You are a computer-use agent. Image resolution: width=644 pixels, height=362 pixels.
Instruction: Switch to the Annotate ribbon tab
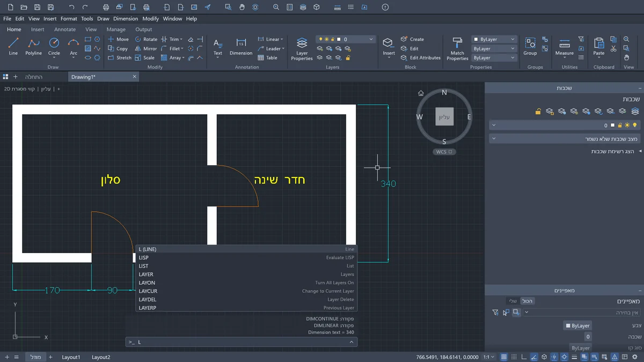pos(65,29)
